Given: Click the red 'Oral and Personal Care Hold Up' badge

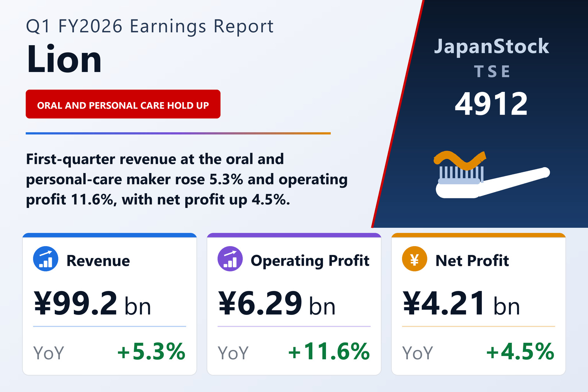Looking at the screenshot, I should click(123, 104).
